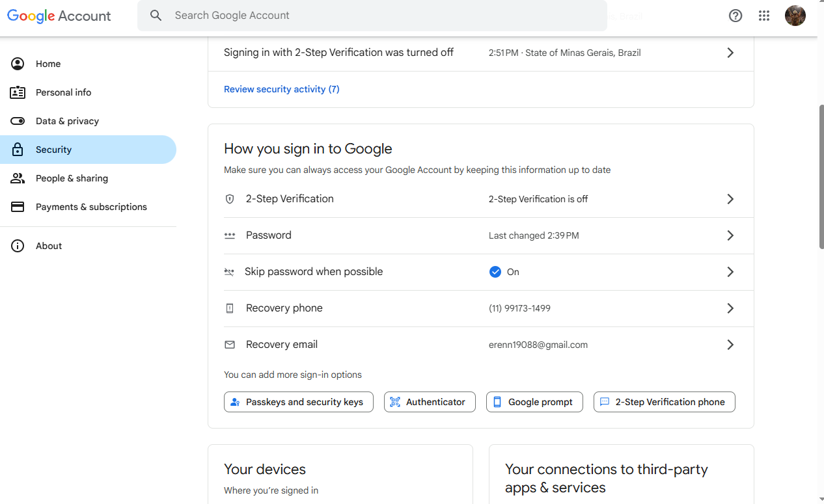This screenshot has height=504, width=824.
Task: Open Recovery phone row chevron
Action: (x=730, y=308)
